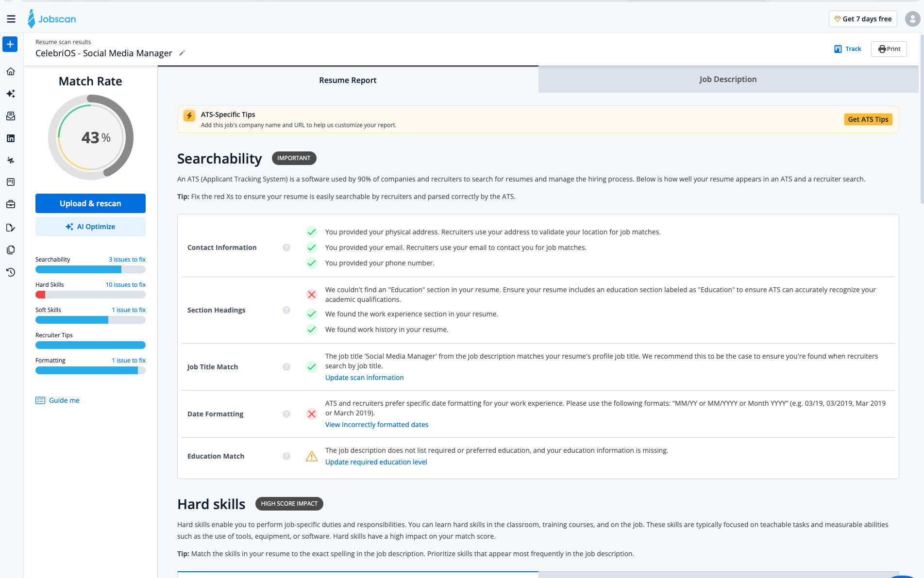Click the Guide me link

[57, 400]
